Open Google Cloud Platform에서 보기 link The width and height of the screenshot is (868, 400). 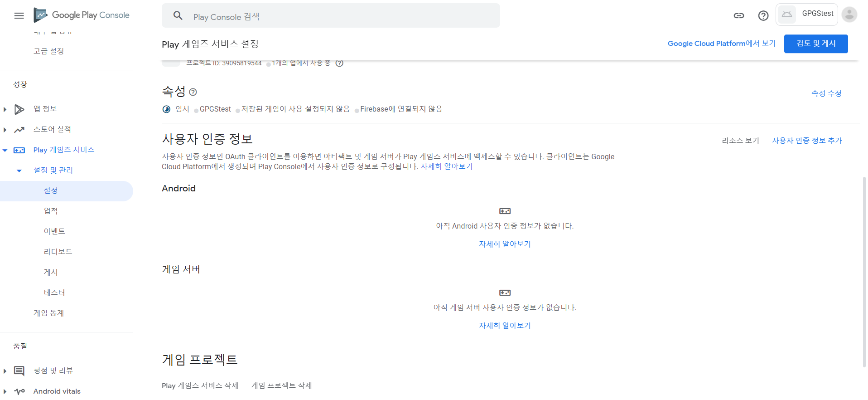722,44
